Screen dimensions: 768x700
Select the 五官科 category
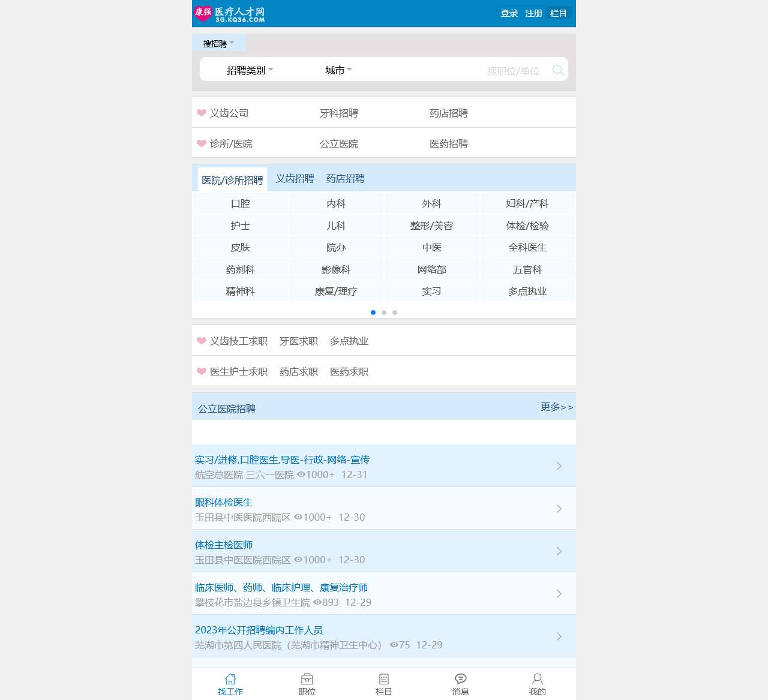click(527, 270)
